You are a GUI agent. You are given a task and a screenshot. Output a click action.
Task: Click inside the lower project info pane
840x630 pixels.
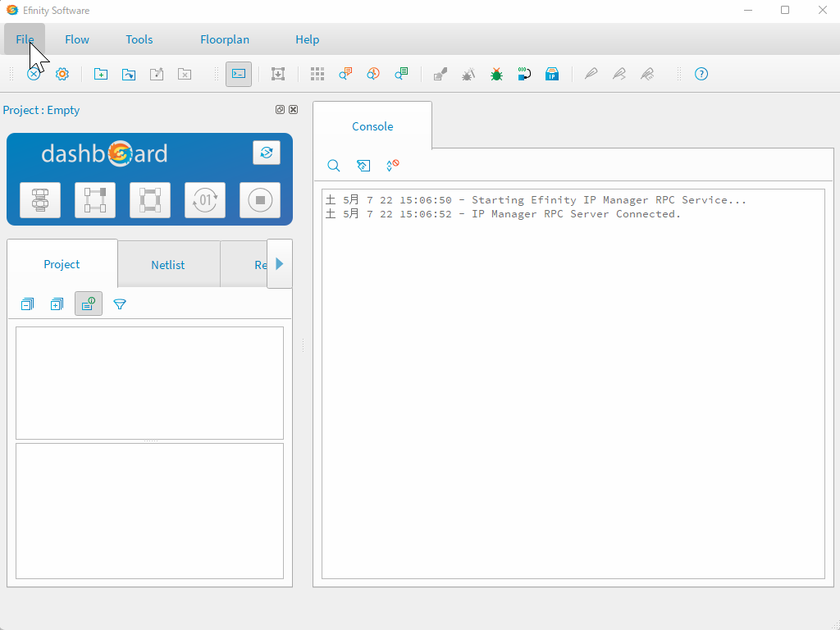click(x=149, y=511)
